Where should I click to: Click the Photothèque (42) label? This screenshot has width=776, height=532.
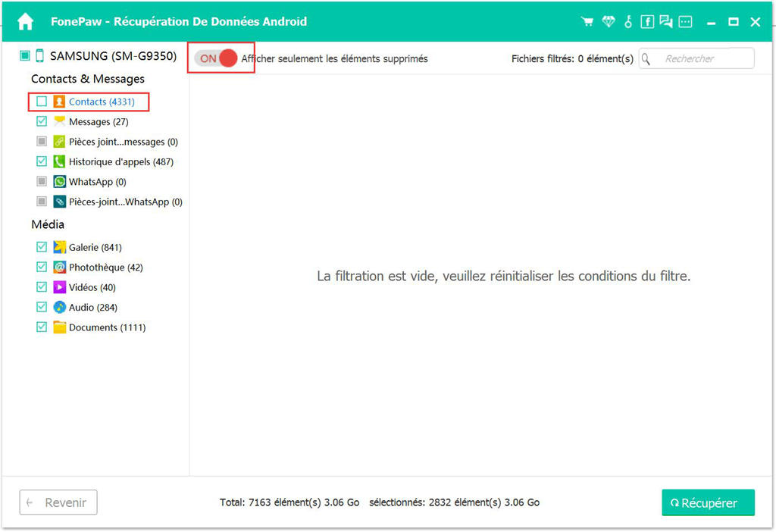point(106,268)
